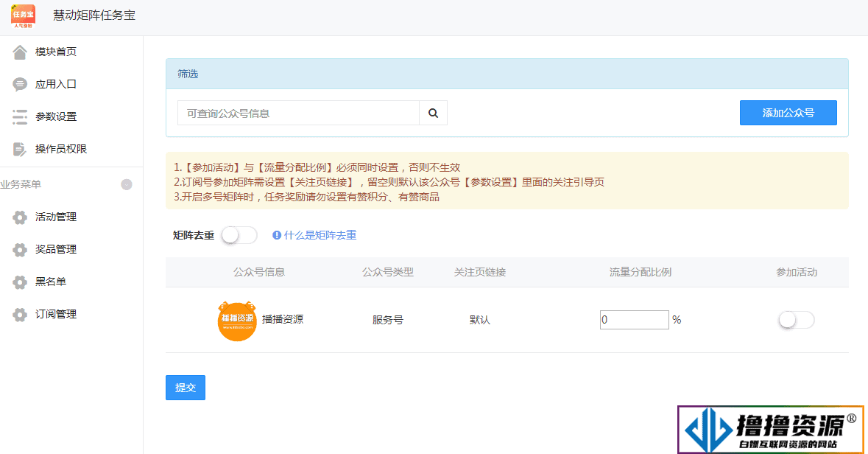Click the list icon beside 参数设置
This screenshot has height=454, width=868.
19,117
